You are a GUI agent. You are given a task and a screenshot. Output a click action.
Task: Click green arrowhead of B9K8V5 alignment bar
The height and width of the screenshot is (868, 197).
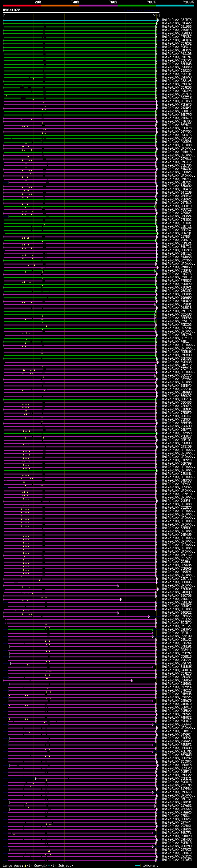click(153, 630)
